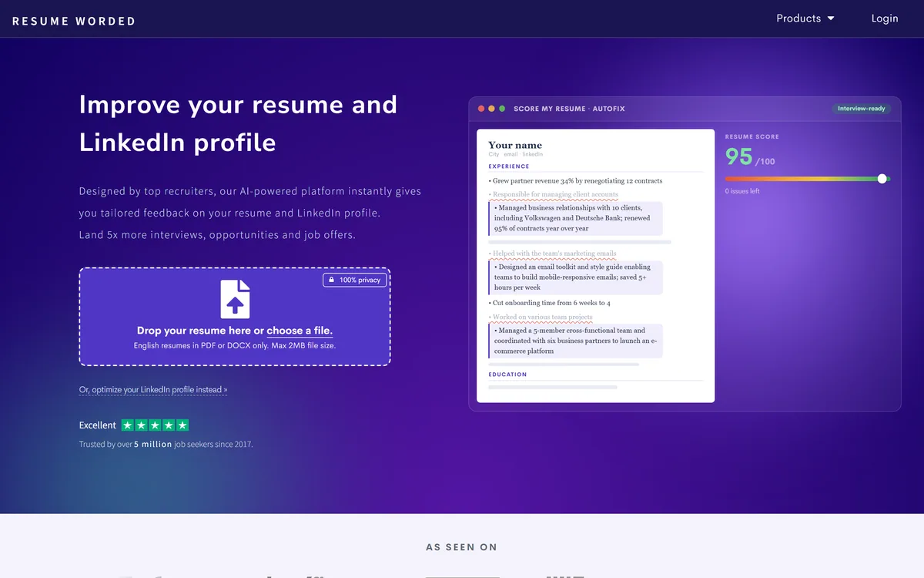Click the lock icon in privacy badge
The image size is (924, 578).
(x=332, y=280)
